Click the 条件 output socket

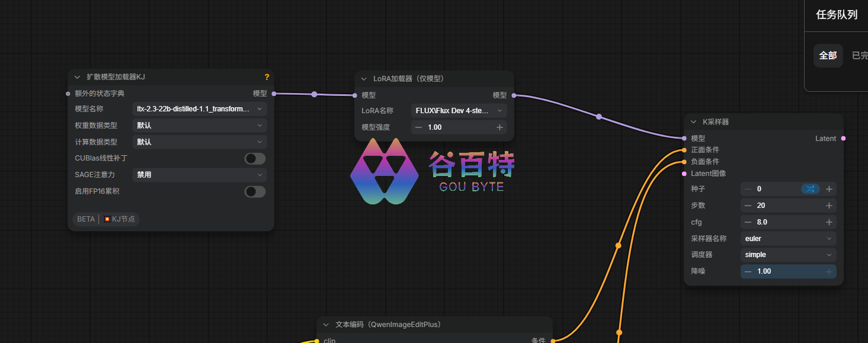point(553,341)
